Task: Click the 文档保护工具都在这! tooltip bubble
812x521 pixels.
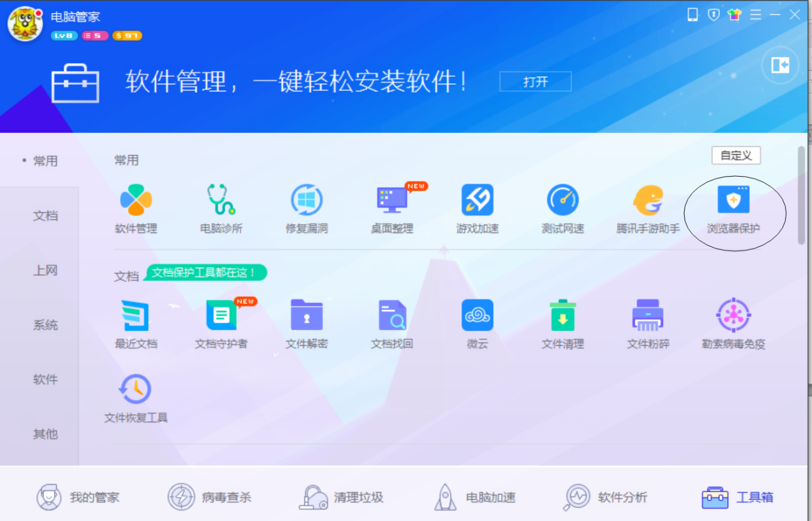Action: [206, 273]
